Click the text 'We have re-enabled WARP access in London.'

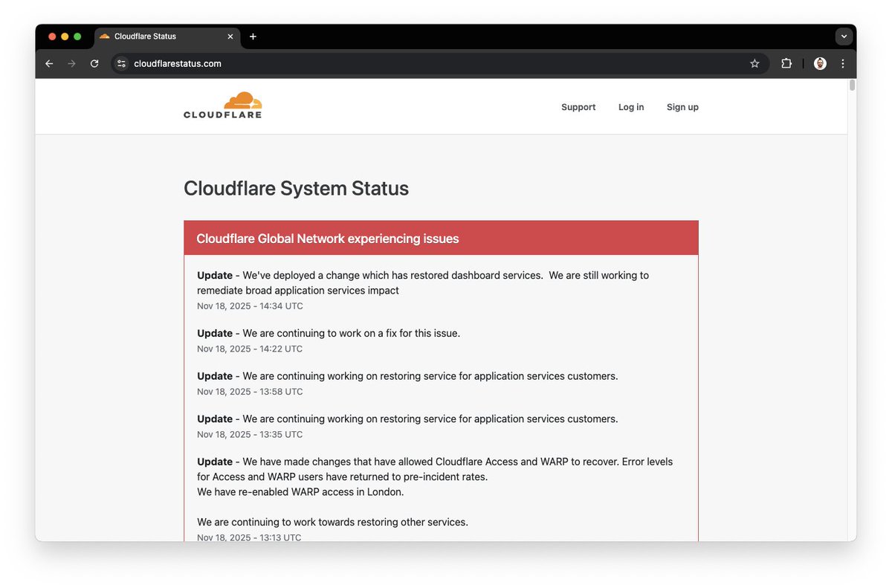point(300,492)
